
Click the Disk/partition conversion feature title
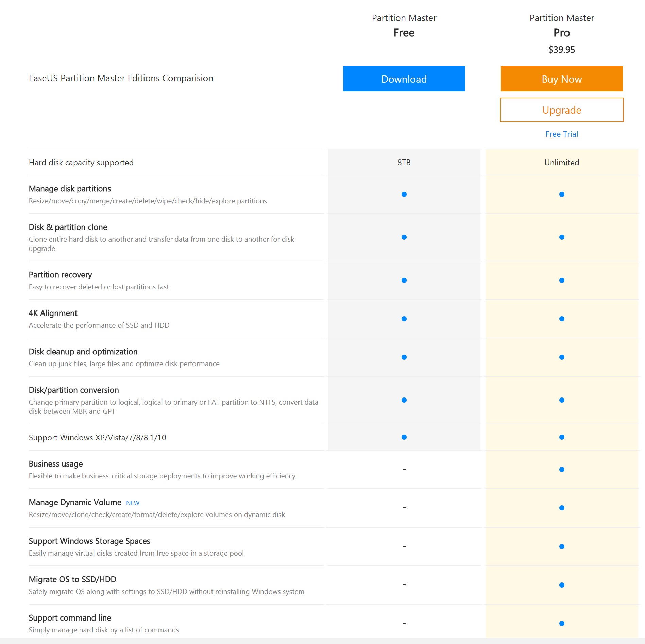click(74, 390)
